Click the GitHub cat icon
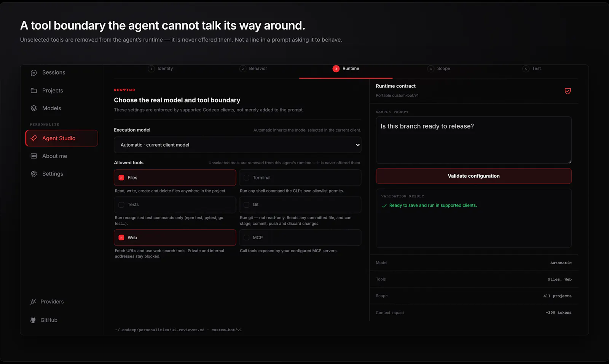This screenshot has width=609, height=364. pyautogui.click(x=33, y=320)
